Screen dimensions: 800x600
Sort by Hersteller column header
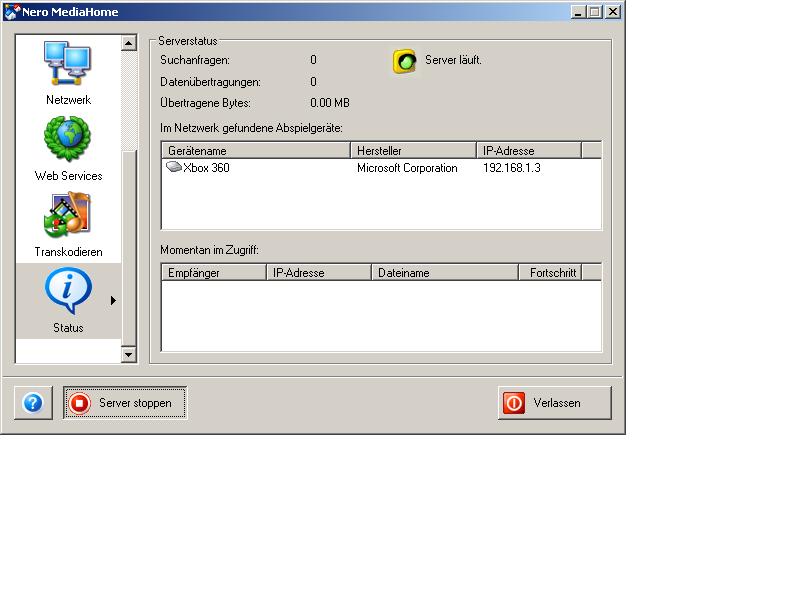413,151
